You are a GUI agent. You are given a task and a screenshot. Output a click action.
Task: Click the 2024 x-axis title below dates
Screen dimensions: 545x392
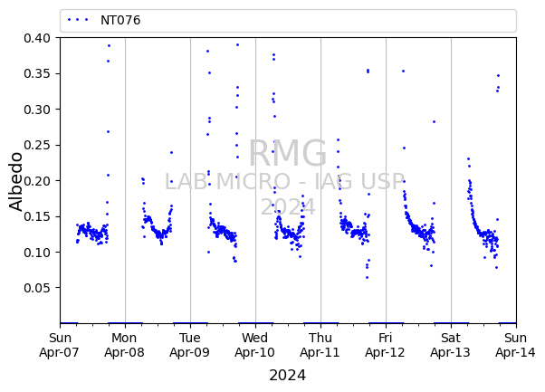288,376
